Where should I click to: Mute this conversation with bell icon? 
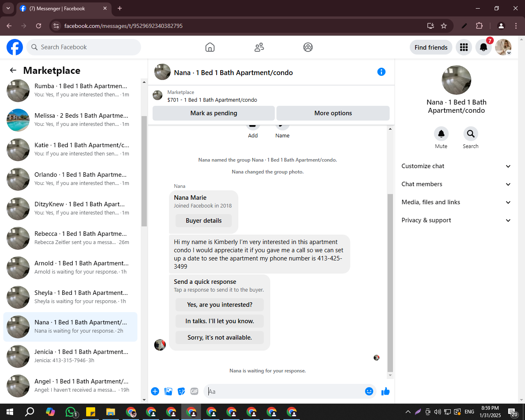coord(441,134)
